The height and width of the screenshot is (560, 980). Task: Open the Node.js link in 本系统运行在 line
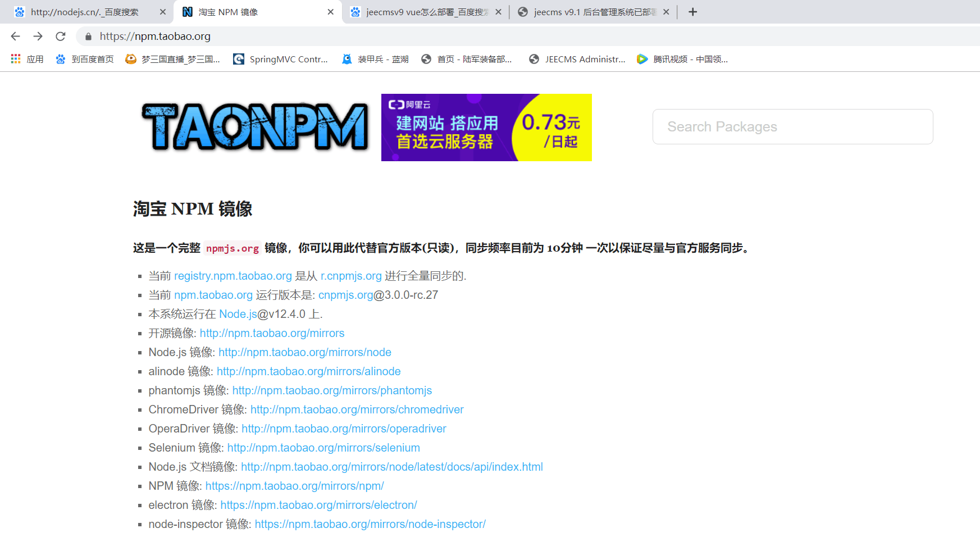238,314
